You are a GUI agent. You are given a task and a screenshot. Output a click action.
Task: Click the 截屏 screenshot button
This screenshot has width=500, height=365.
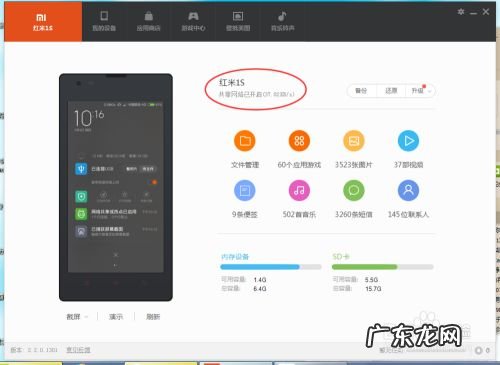[x=73, y=317]
